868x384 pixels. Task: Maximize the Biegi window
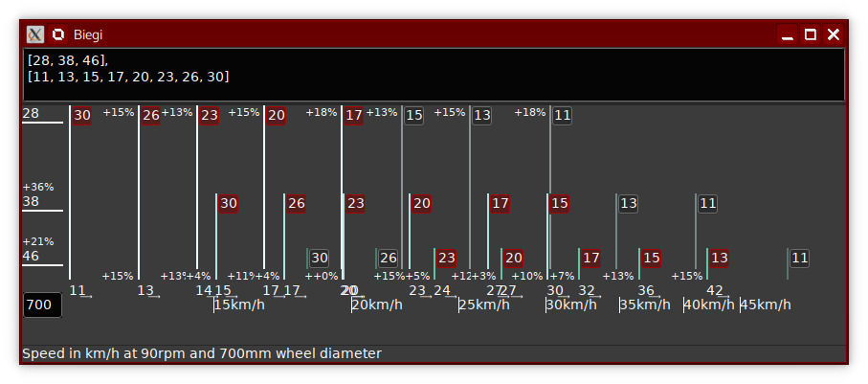pyautogui.click(x=811, y=34)
